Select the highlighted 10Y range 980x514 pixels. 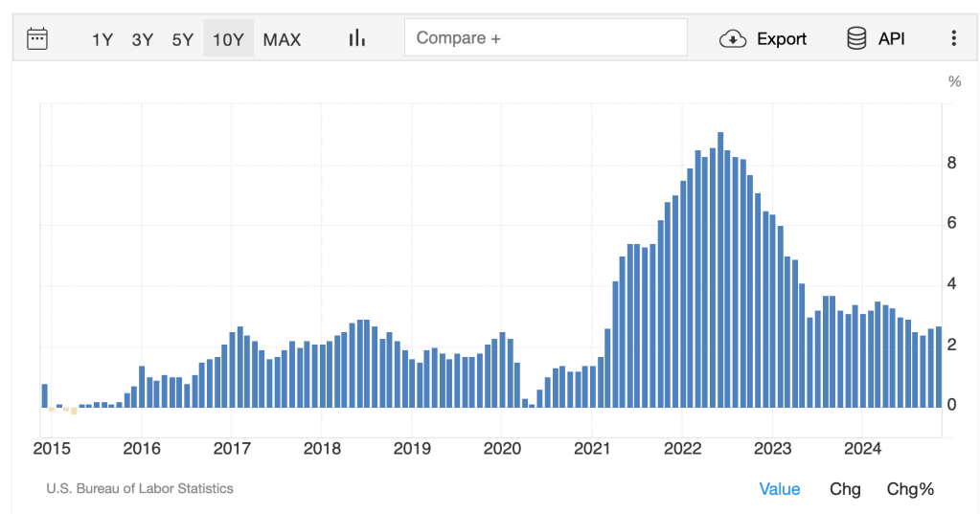(228, 39)
